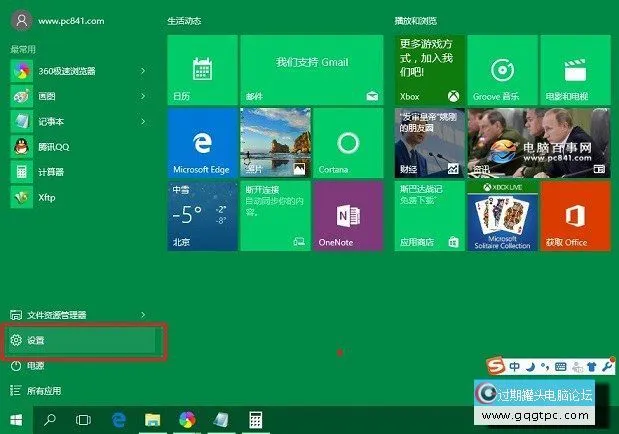Click the 获取 Office tile
619x434 pixels.
(575, 215)
